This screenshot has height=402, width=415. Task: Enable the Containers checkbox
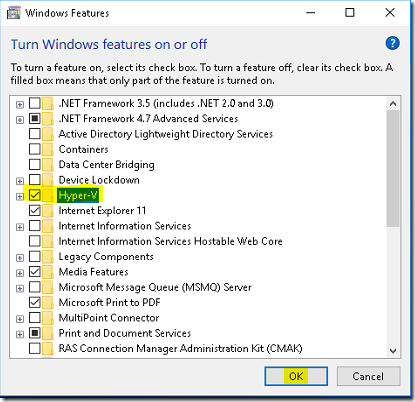tap(35, 149)
